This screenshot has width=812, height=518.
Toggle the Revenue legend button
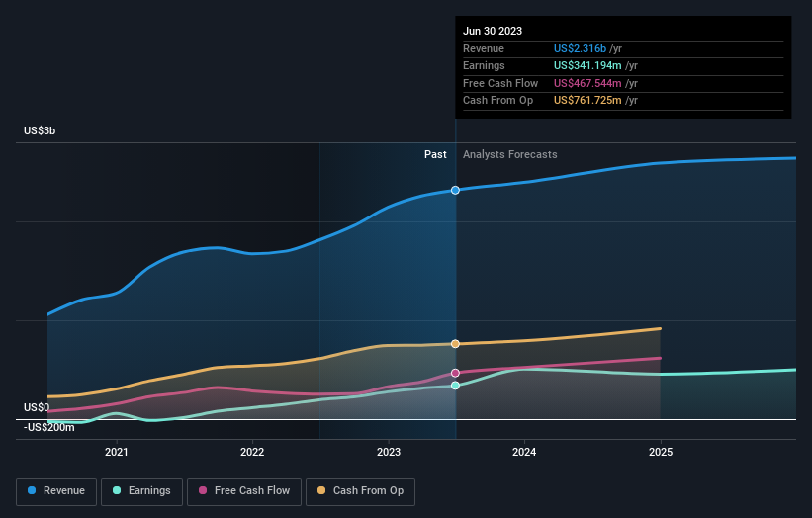coord(56,491)
